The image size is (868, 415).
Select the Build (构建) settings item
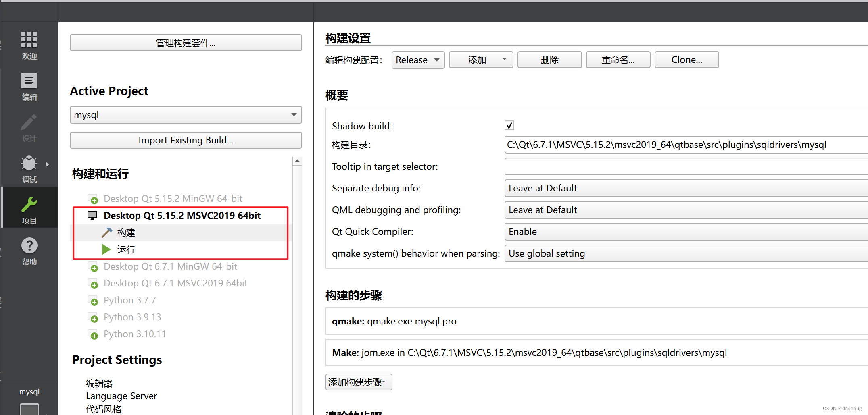[x=126, y=232]
